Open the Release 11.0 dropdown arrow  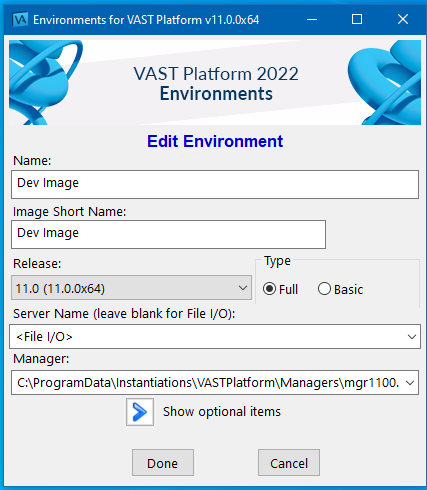pos(243,288)
